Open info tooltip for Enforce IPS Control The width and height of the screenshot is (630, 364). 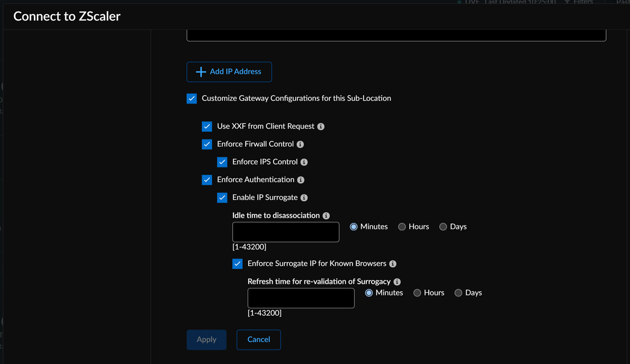[x=304, y=162]
